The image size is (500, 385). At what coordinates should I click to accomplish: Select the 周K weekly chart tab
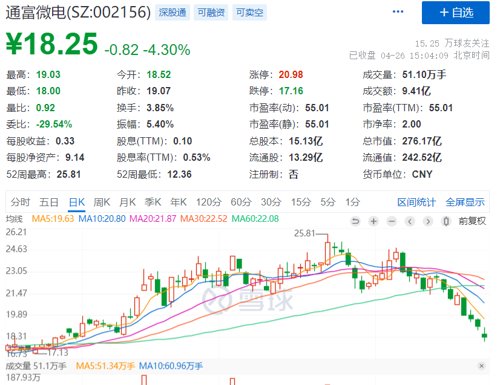coord(102,202)
